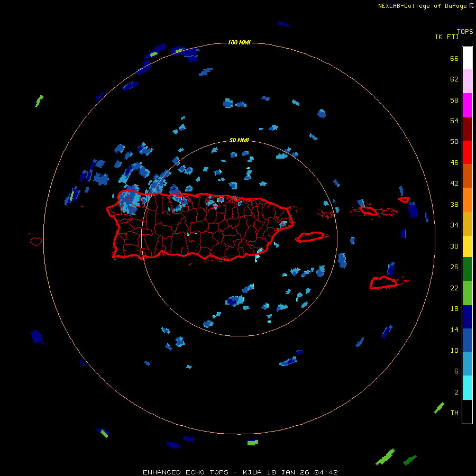Click the 46 legend value
This screenshot has width=476, height=476.
point(454,162)
